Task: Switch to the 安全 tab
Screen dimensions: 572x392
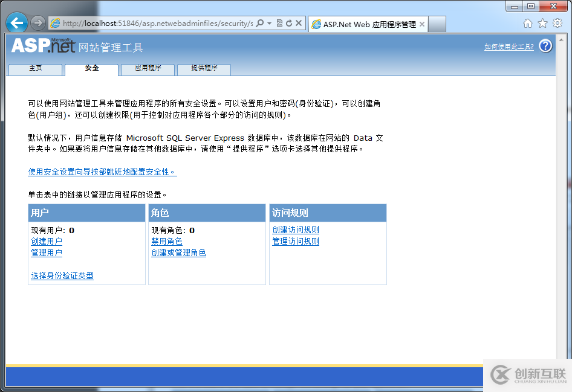Action: [91, 69]
